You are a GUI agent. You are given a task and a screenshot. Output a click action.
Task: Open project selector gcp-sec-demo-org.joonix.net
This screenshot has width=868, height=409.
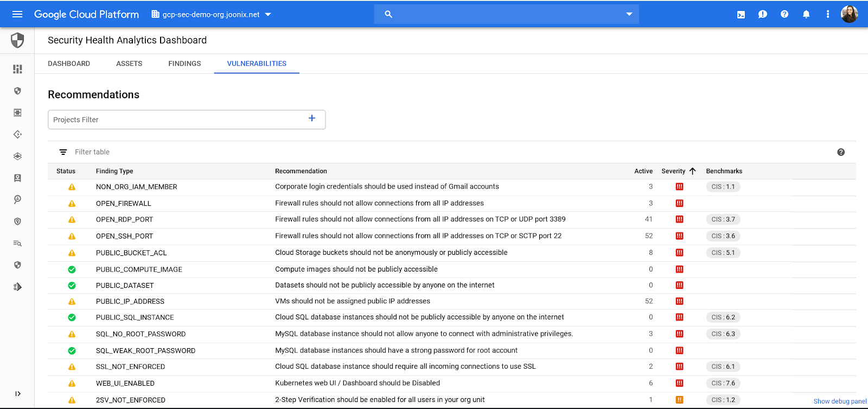[211, 14]
